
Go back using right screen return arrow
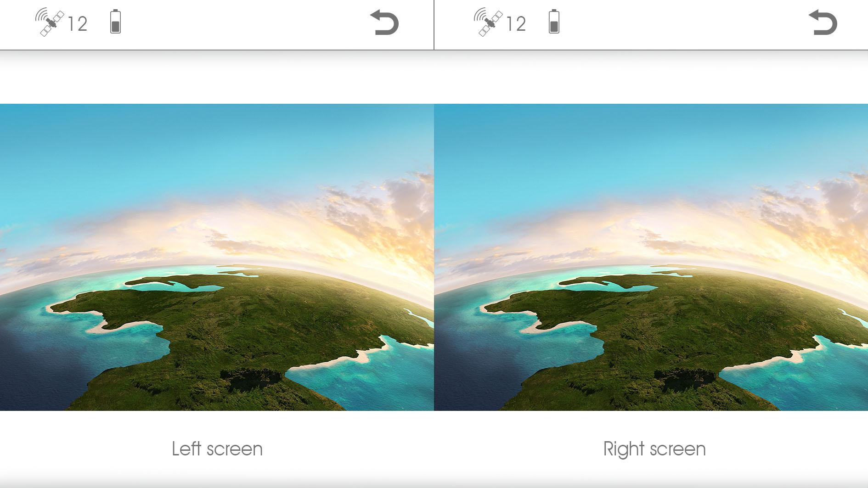[823, 22]
